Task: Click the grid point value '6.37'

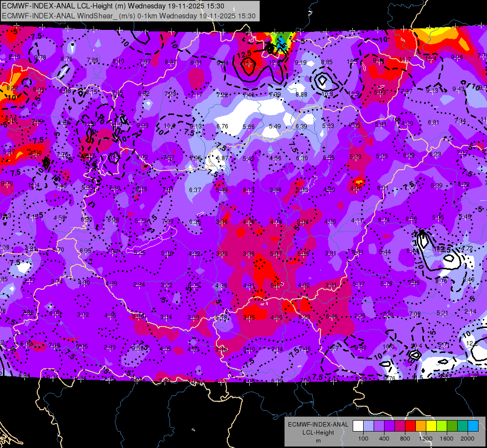Action: [x=195, y=190]
